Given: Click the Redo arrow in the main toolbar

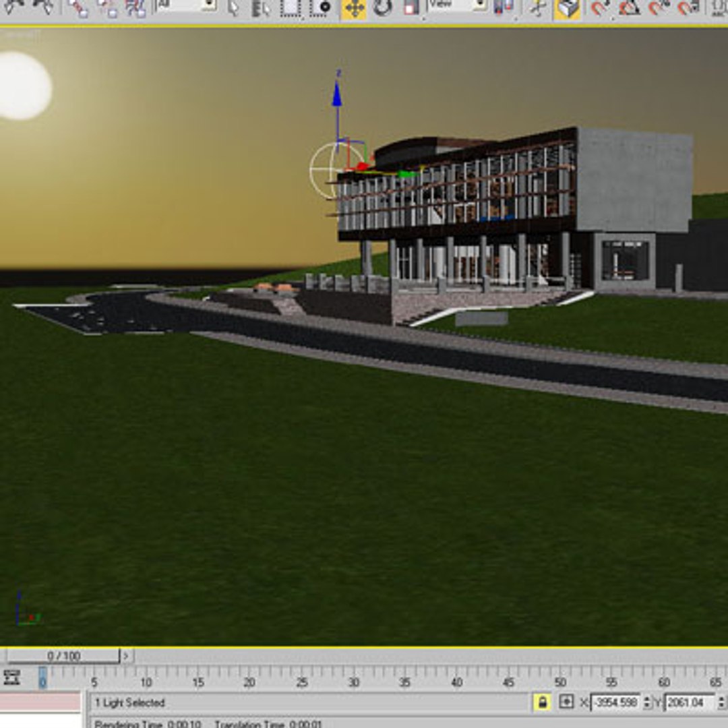Looking at the screenshot, I should pyautogui.click(x=44, y=7).
